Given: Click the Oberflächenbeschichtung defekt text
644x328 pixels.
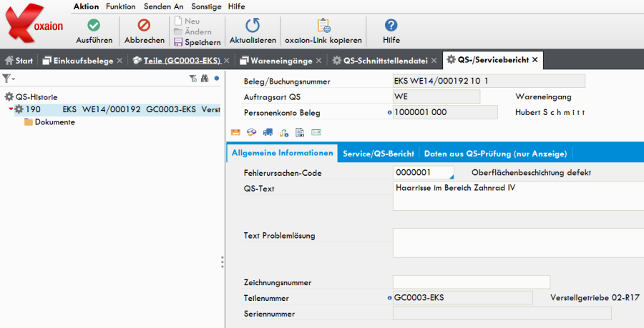Looking at the screenshot, I should point(531,173).
